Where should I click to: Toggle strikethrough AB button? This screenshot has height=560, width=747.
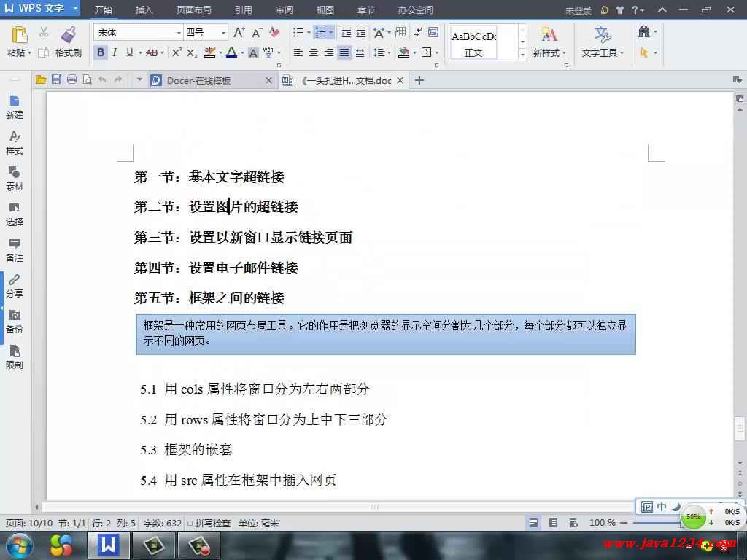(x=152, y=52)
